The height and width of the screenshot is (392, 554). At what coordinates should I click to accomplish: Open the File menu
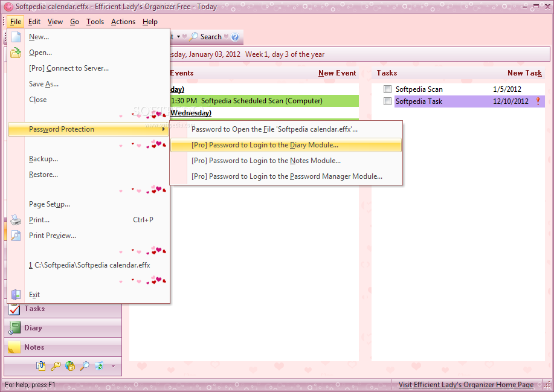16,22
